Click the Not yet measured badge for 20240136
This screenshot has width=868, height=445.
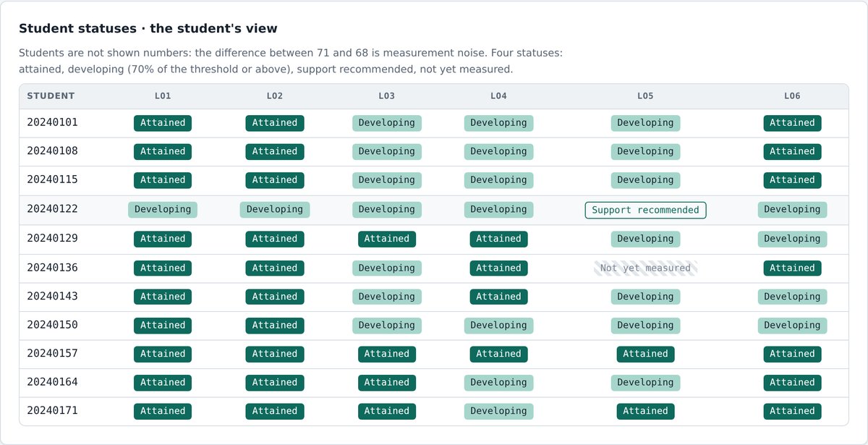pos(645,268)
